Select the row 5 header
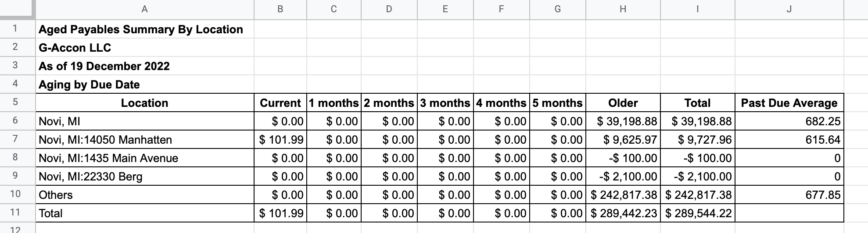 [15, 102]
